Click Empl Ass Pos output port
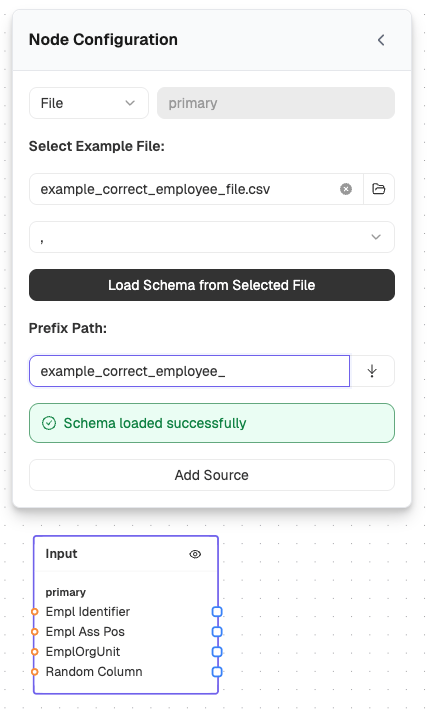 click(x=217, y=632)
